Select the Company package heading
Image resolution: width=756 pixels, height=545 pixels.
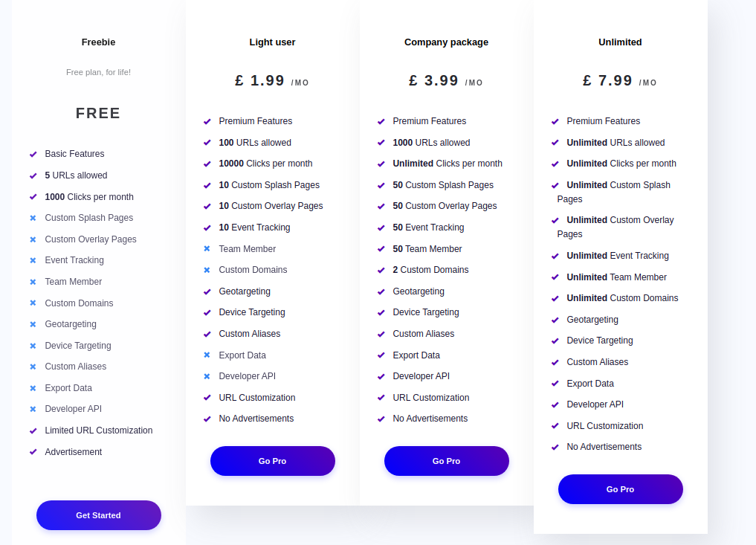447,42
